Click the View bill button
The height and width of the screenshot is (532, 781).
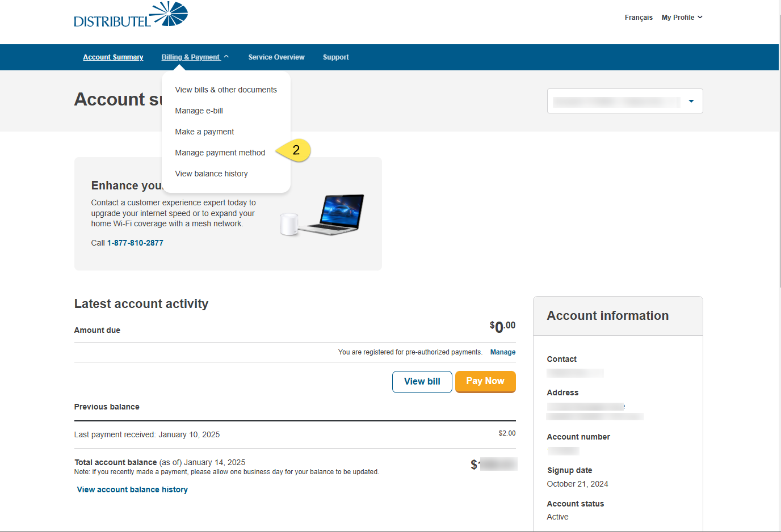coord(422,382)
